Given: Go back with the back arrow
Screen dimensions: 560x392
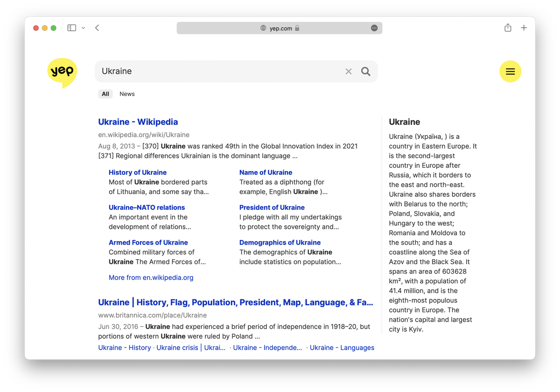Looking at the screenshot, I should pos(97,28).
